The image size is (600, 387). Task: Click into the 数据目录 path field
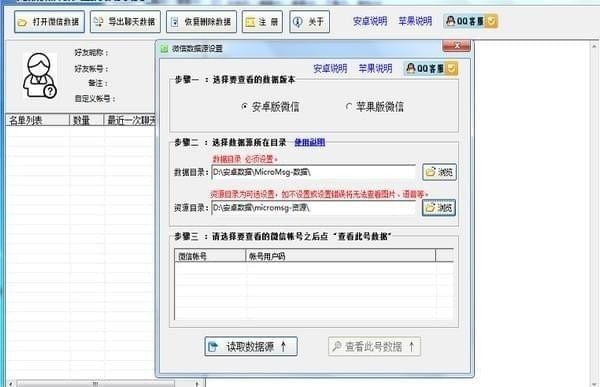pyautogui.click(x=314, y=172)
